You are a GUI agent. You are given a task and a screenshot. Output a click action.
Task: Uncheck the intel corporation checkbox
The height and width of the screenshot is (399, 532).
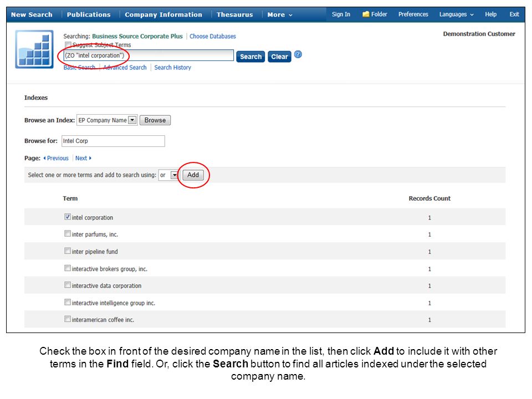tap(68, 217)
